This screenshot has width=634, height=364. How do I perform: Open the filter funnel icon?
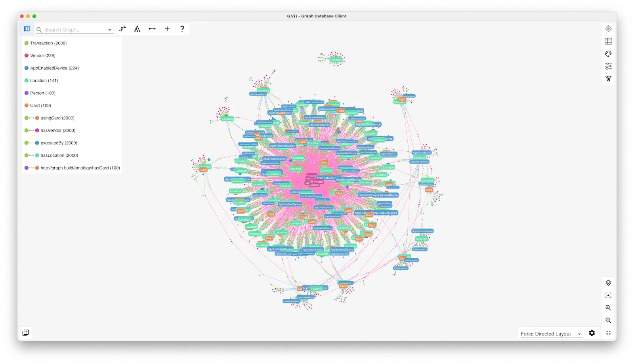[608, 79]
